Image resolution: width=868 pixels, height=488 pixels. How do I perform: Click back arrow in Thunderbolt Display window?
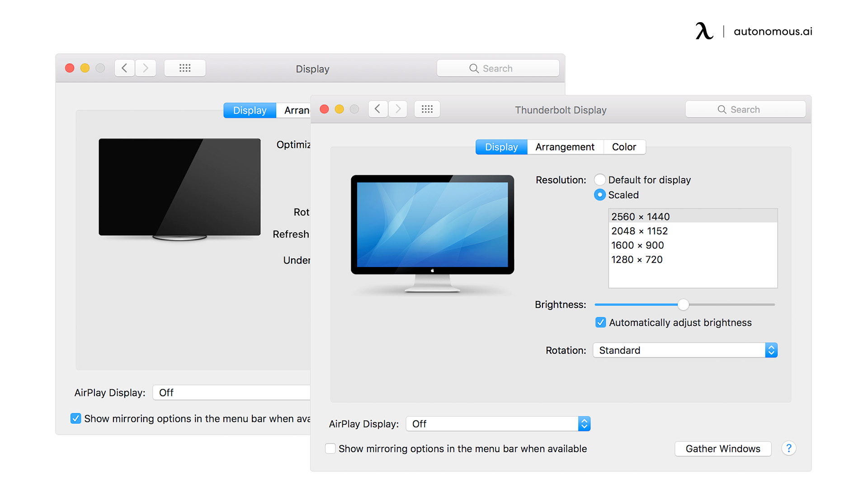[x=377, y=109]
